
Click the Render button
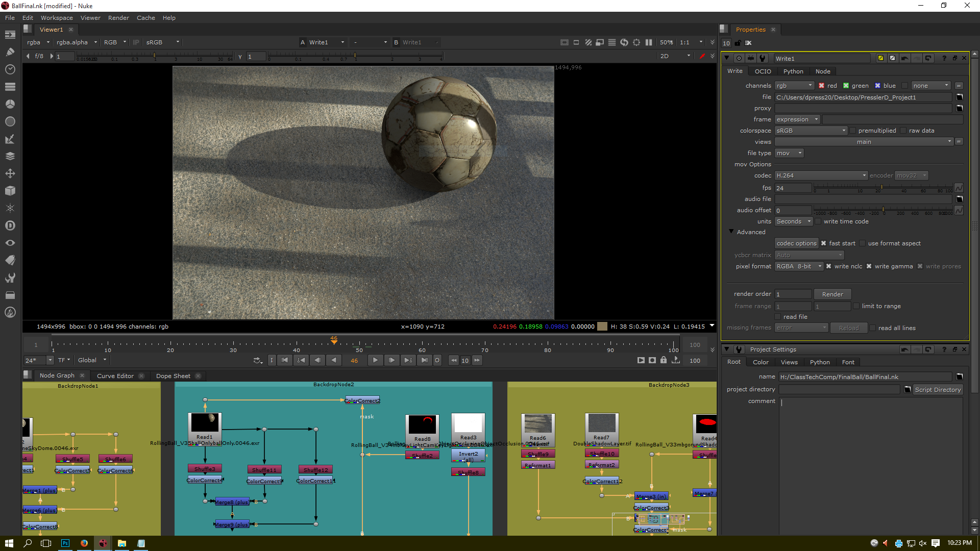click(832, 294)
